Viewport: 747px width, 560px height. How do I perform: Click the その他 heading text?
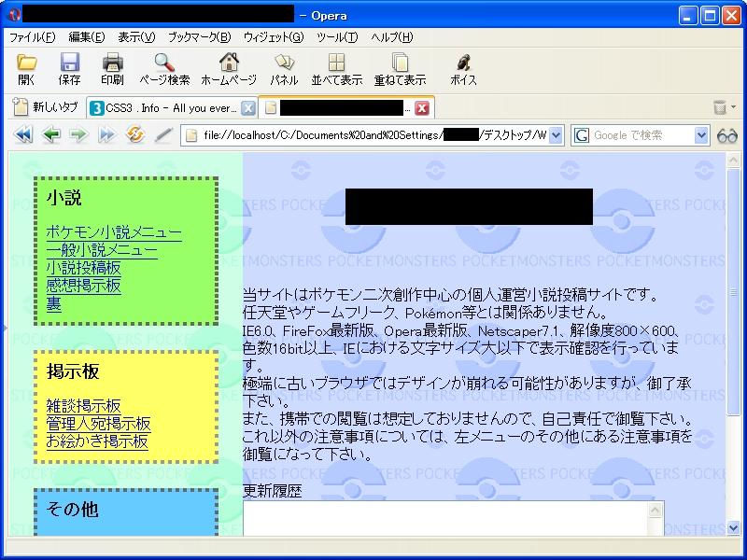pos(73,510)
